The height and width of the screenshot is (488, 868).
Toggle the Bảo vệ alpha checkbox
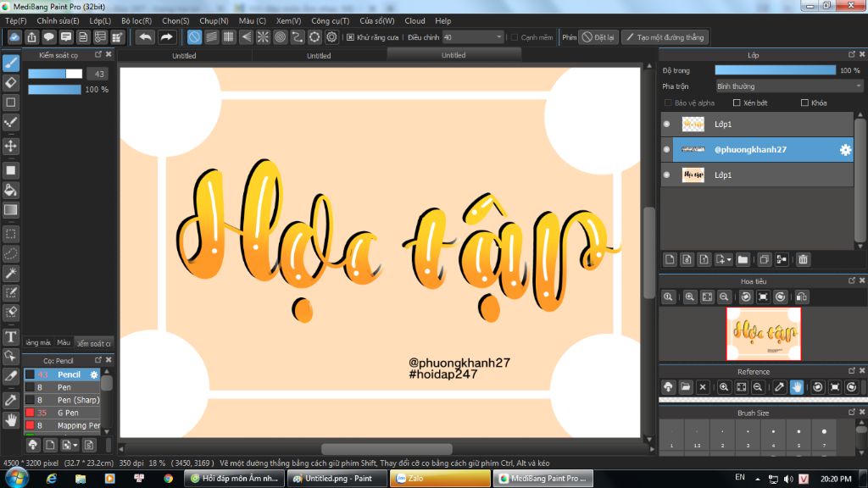(668, 103)
